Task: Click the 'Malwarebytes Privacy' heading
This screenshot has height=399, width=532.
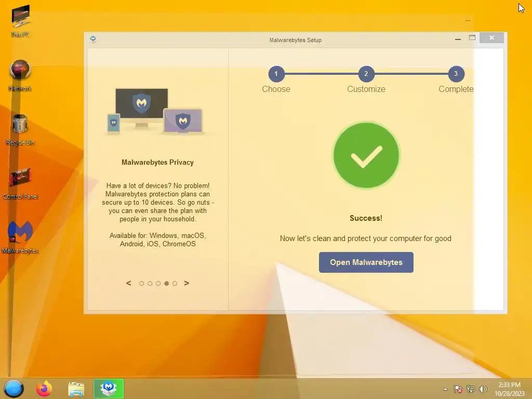Action: pyautogui.click(x=157, y=162)
